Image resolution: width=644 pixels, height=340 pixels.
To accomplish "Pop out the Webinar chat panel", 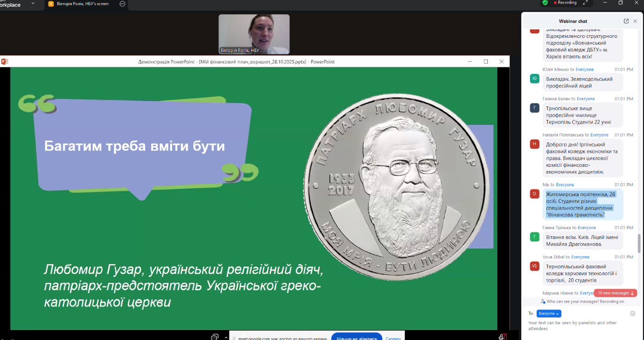I will pyautogui.click(x=626, y=21).
